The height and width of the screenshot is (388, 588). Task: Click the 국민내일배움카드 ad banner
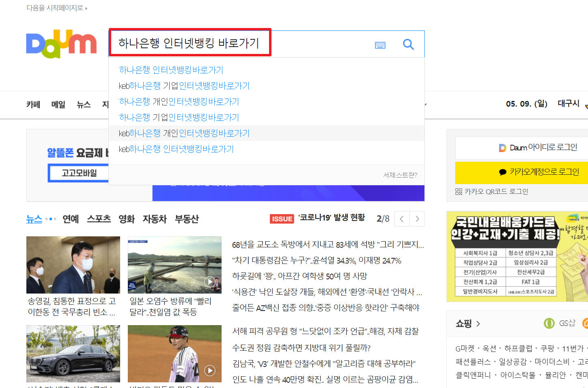(517, 256)
